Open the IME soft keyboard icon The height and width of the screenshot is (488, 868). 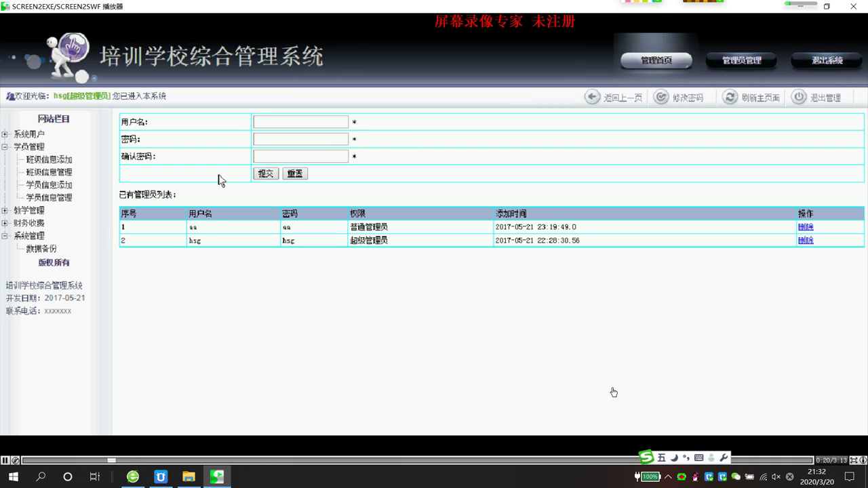click(699, 458)
